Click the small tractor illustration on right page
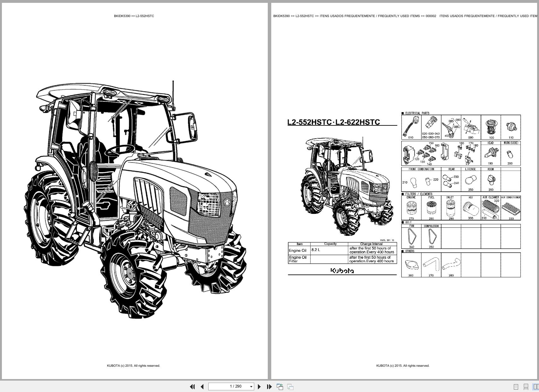This screenshot has width=539, height=392. point(346,186)
